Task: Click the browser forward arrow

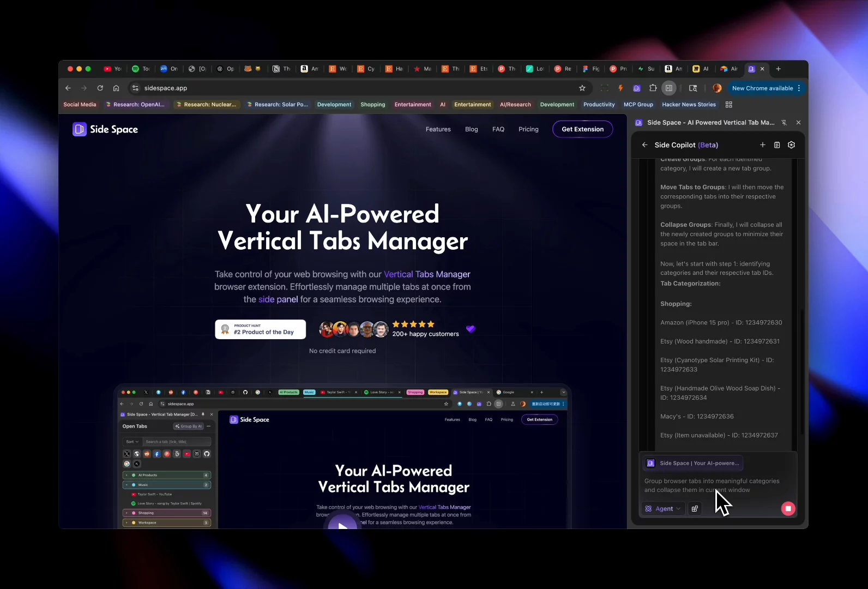Action: point(84,88)
